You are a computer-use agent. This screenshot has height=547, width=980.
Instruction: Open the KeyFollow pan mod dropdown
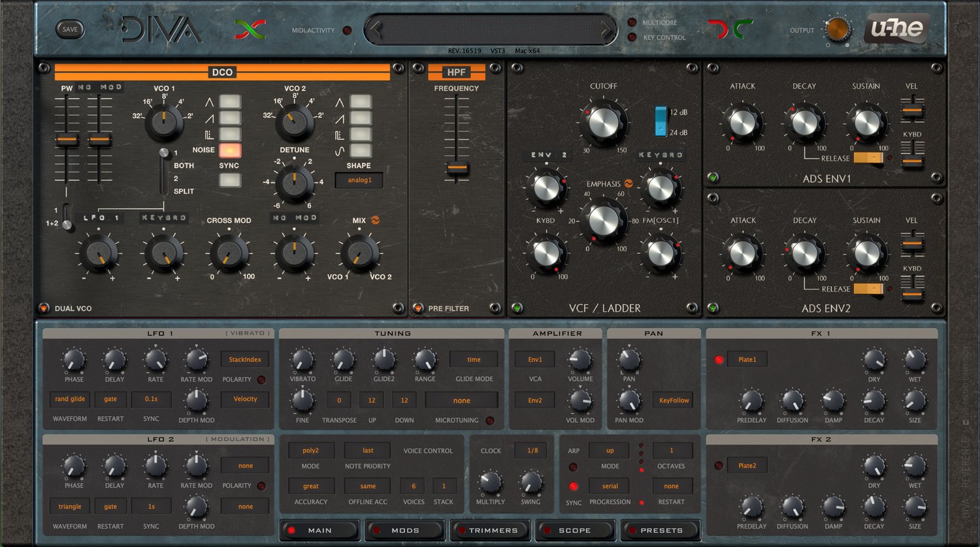pyautogui.click(x=674, y=400)
